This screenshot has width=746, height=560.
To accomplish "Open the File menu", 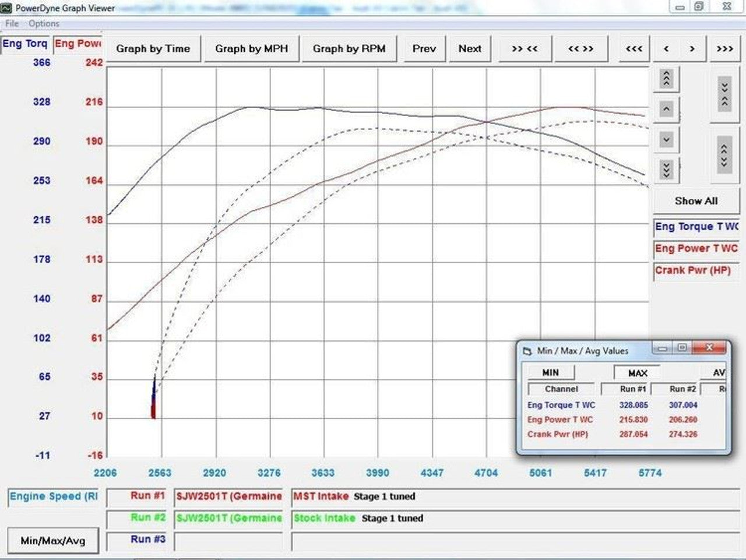I will tap(11, 23).
